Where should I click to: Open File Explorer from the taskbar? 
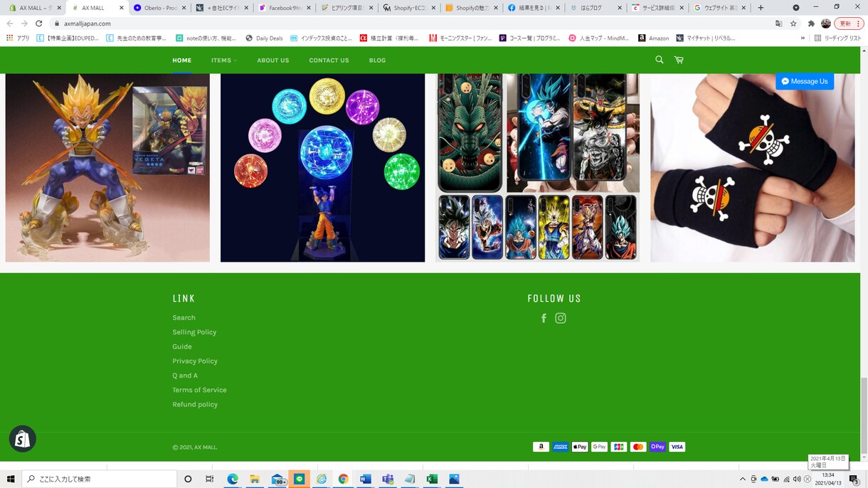[x=255, y=479]
